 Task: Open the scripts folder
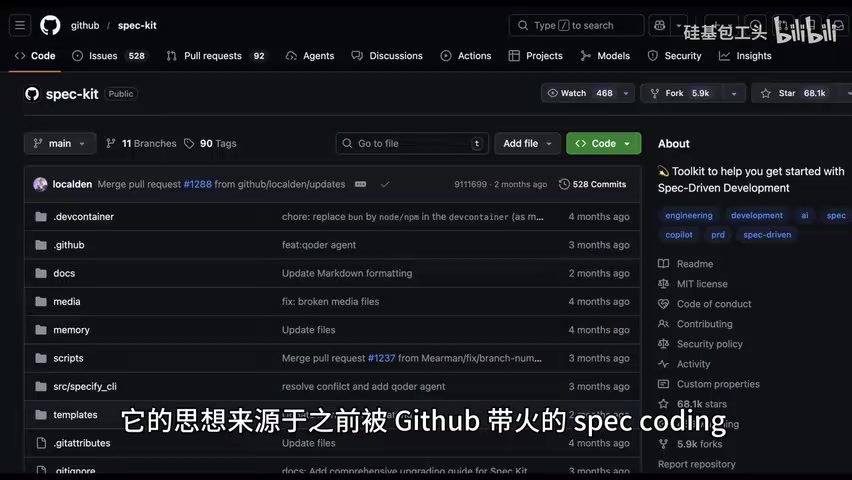click(68, 358)
